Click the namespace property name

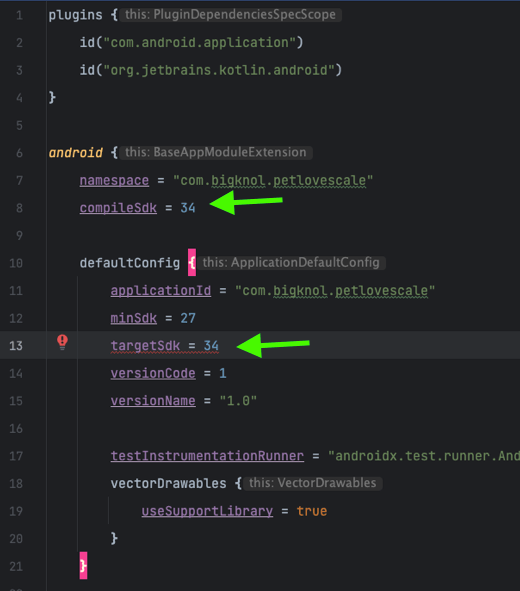point(114,181)
